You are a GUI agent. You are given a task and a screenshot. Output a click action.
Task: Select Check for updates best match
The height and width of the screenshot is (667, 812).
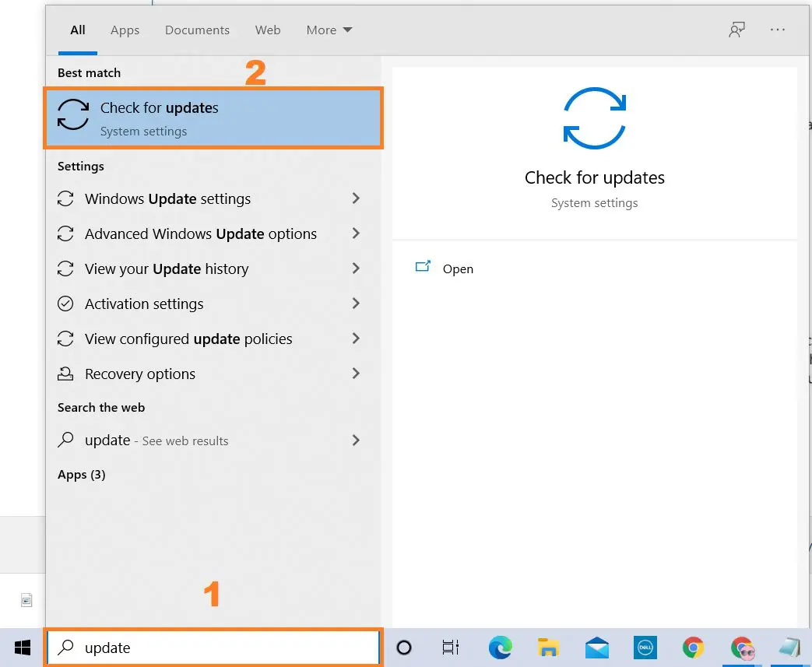(213, 118)
